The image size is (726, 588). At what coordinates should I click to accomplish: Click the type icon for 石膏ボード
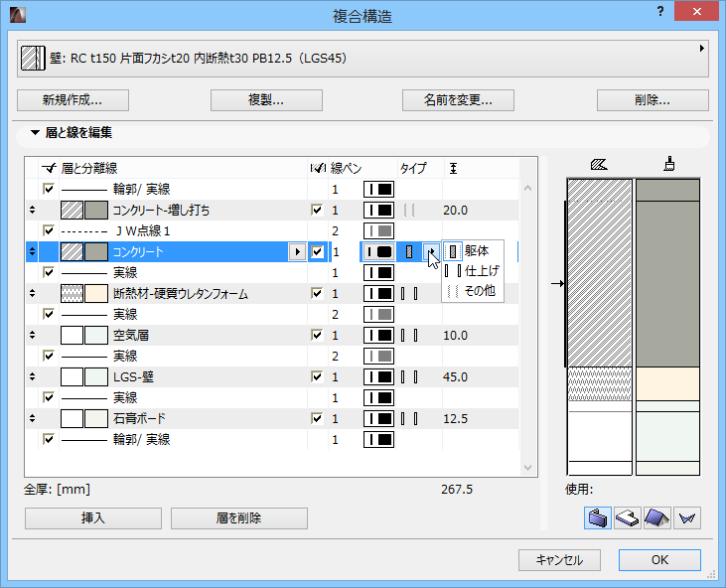pos(409,418)
